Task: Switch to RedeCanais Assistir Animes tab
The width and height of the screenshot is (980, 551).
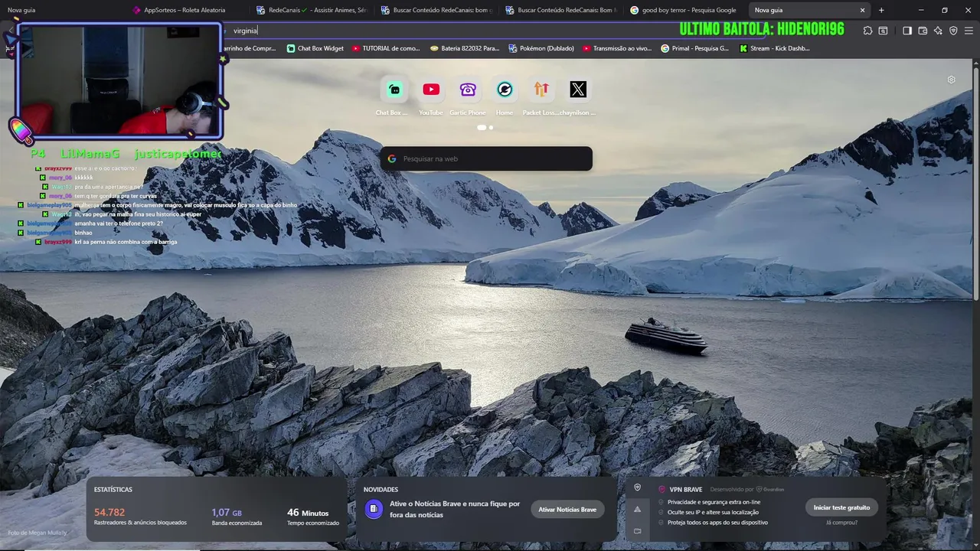Action: point(312,10)
